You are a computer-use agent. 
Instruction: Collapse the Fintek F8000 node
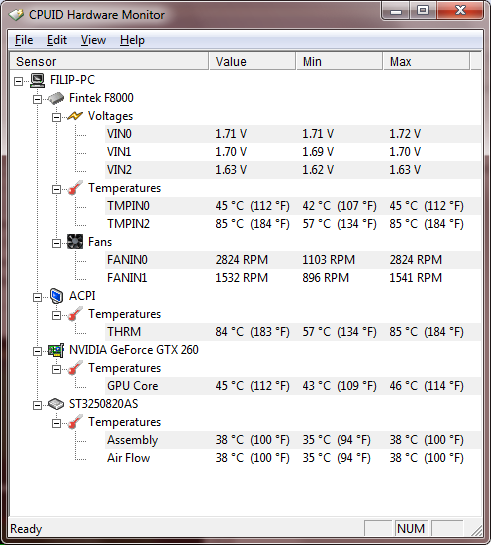pyautogui.click(x=37, y=99)
